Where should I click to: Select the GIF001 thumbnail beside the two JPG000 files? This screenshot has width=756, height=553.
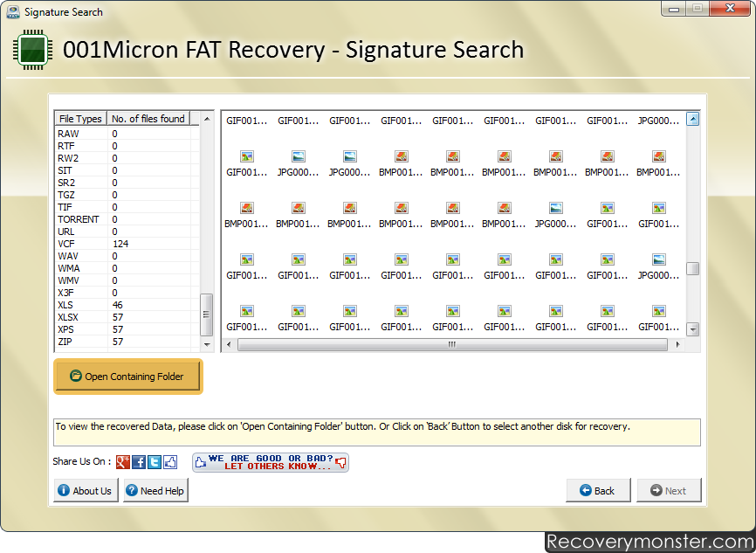pos(247,163)
